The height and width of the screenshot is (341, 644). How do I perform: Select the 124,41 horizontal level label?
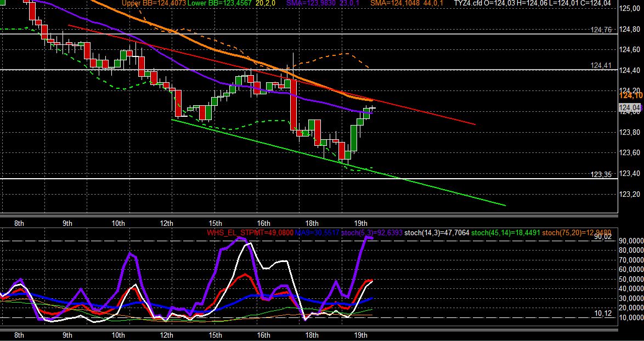(x=601, y=65)
